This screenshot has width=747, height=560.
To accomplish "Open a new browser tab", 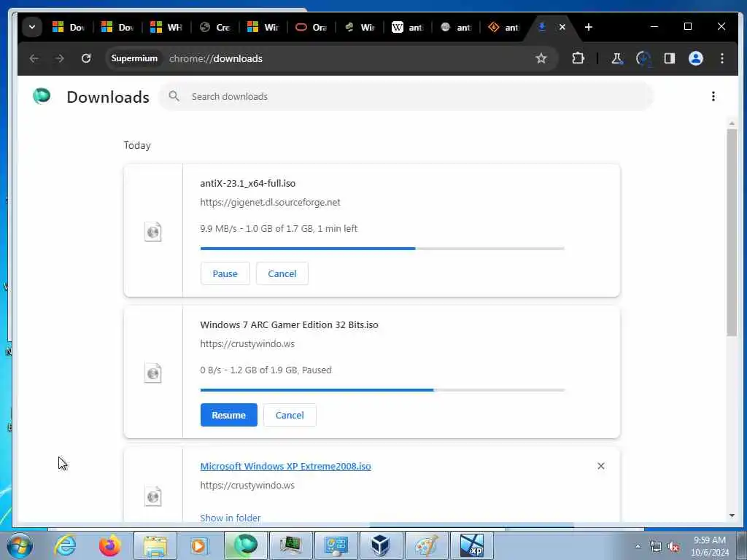I will pyautogui.click(x=589, y=27).
